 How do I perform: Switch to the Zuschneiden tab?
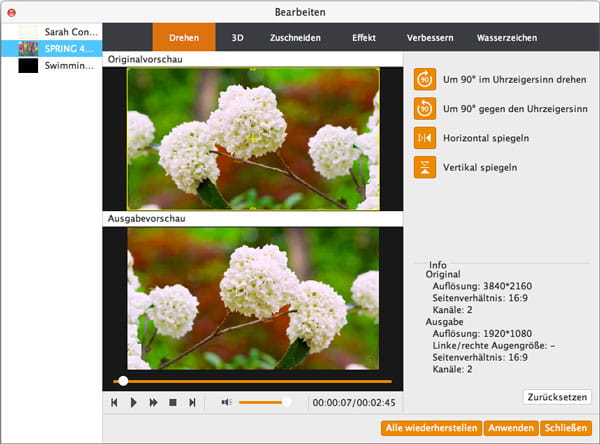coord(295,38)
